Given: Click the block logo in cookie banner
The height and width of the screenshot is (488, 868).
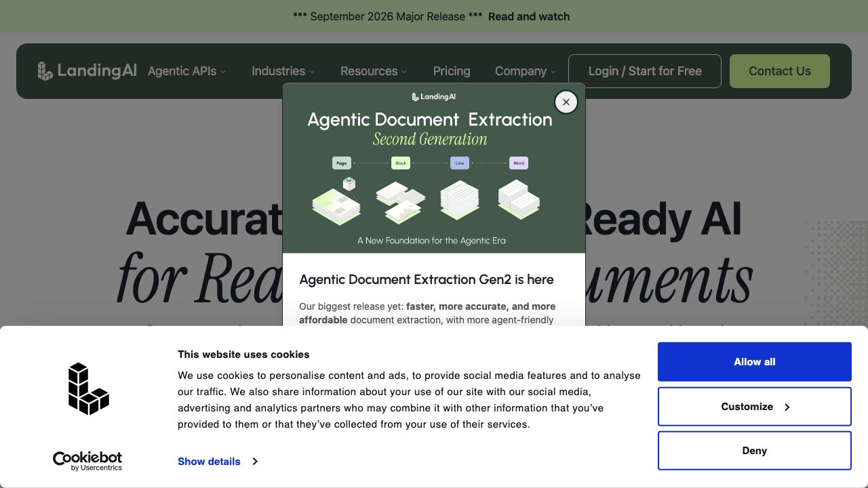Looking at the screenshot, I should click(x=89, y=388).
